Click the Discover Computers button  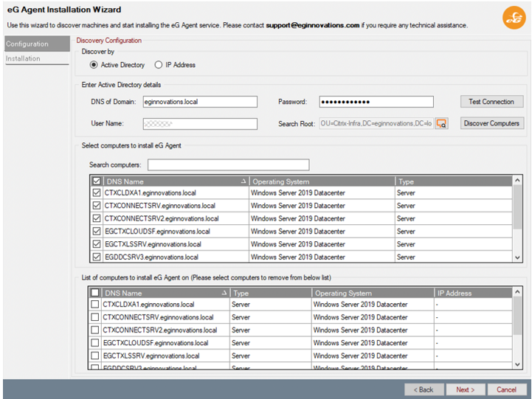[491, 123]
